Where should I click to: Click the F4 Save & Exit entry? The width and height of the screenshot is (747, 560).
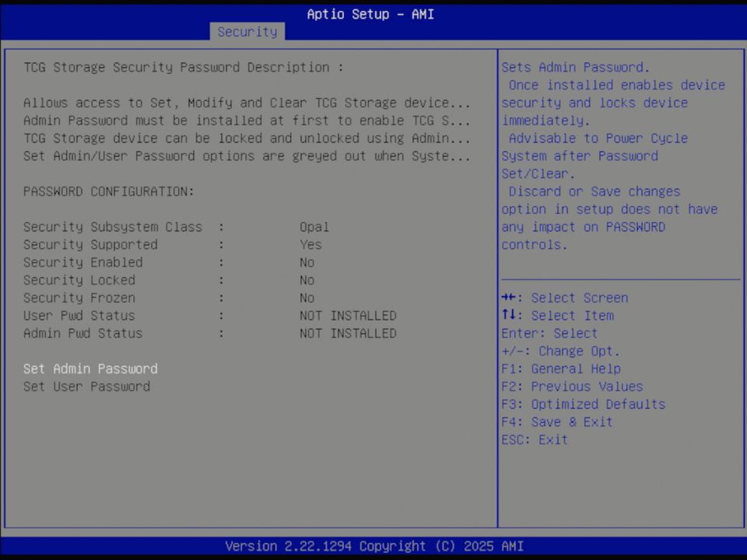tap(557, 422)
